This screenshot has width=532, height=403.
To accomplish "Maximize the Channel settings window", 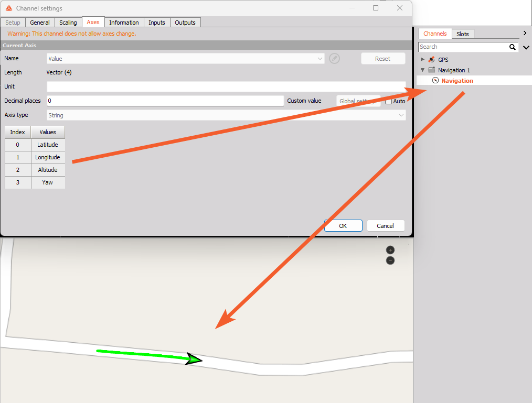I will tap(376, 8).
